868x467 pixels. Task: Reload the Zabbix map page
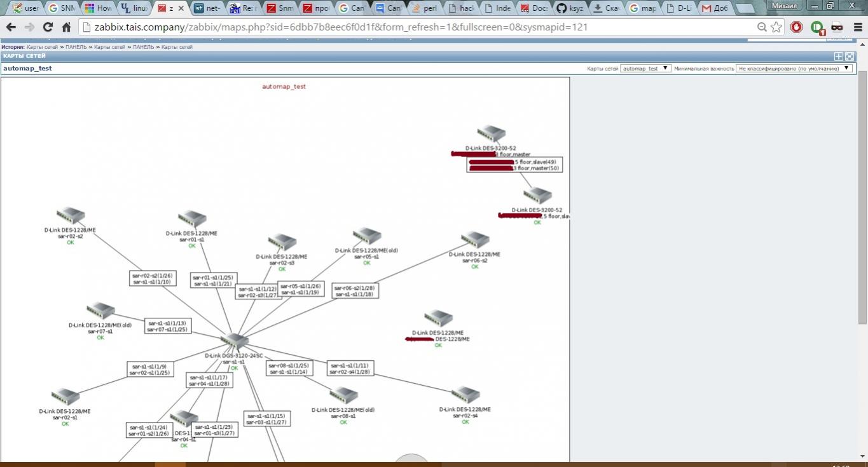[48, 27]
